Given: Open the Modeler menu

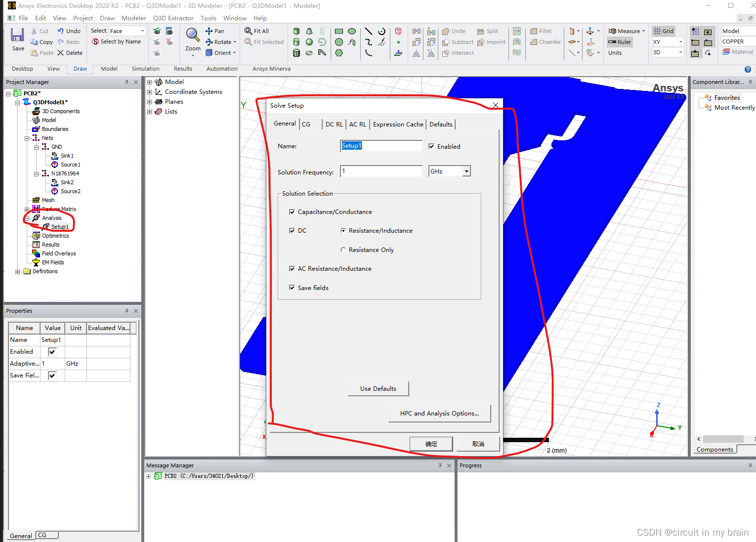Looking at the screenshot, I should click(134, 18).
